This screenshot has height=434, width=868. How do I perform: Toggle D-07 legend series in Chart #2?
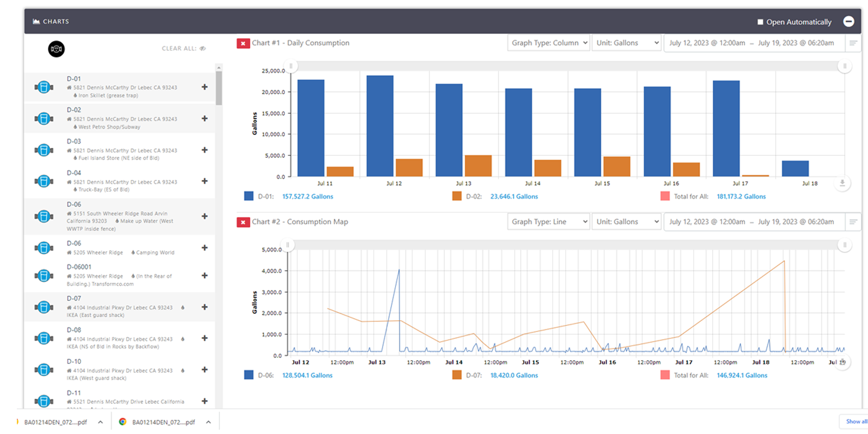[457, 375]
